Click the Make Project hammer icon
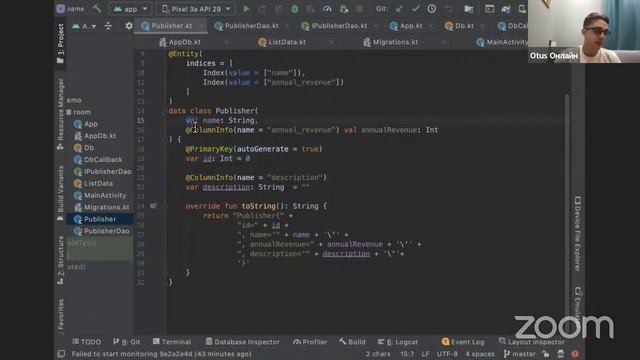 click(97, 8)
